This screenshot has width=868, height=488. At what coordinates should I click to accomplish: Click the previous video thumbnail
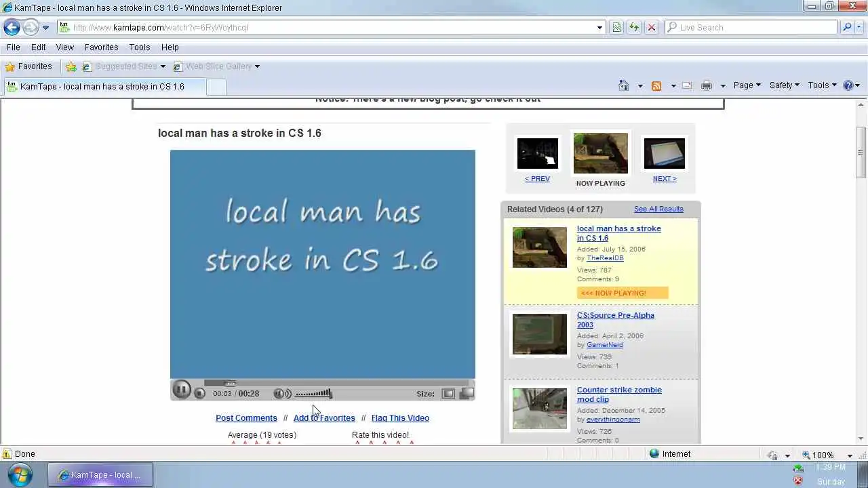538,153
